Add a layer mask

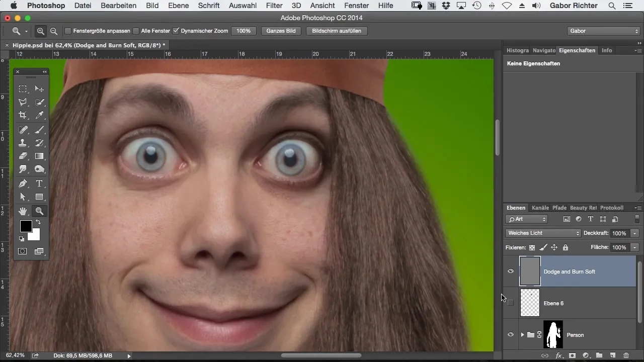[x=572, y=355]
